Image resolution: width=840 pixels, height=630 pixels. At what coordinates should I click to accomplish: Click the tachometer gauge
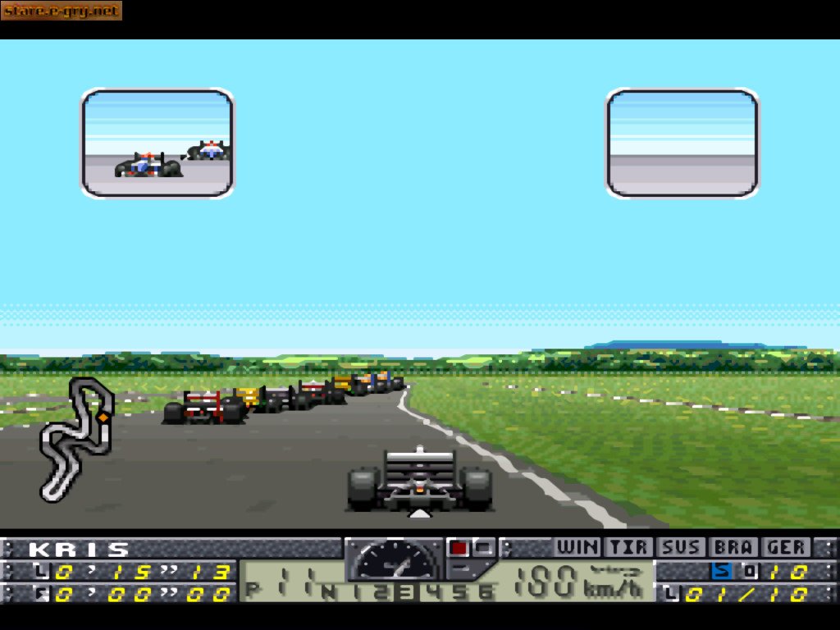[395, 559]
